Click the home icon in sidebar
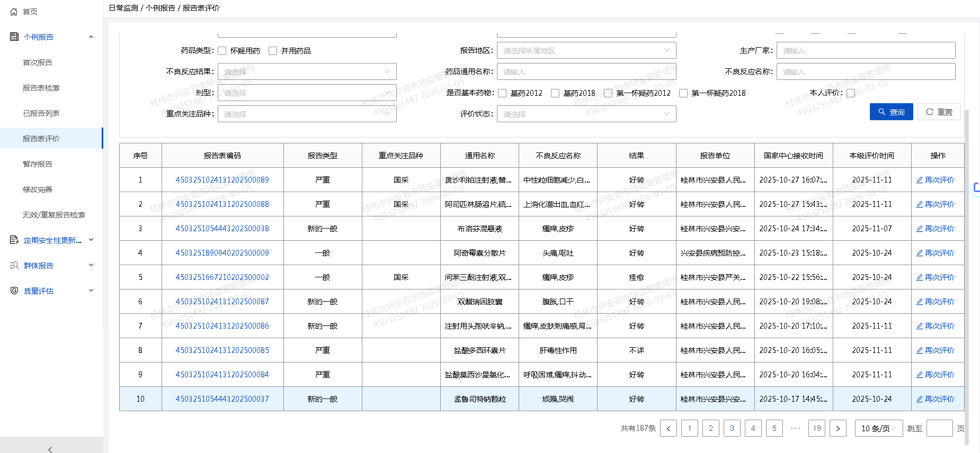980x453 pixels. pyautogui.click(x=14, y=12)
